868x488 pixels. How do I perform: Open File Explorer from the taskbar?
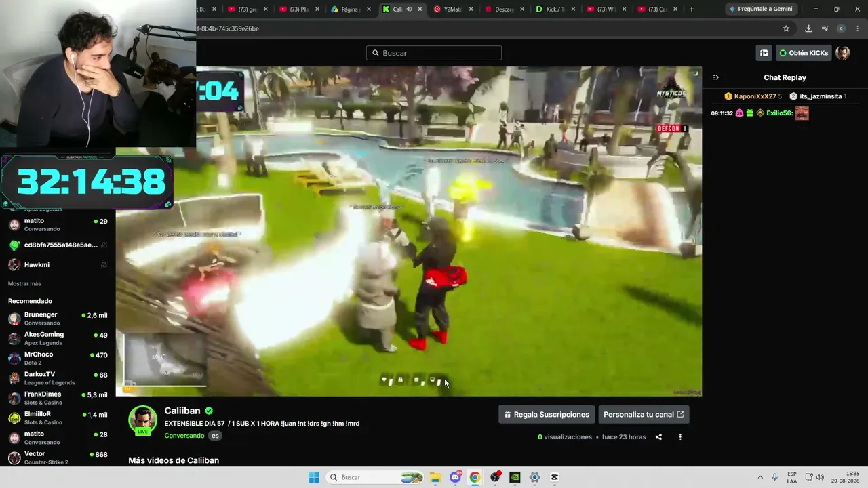point(435,477)
